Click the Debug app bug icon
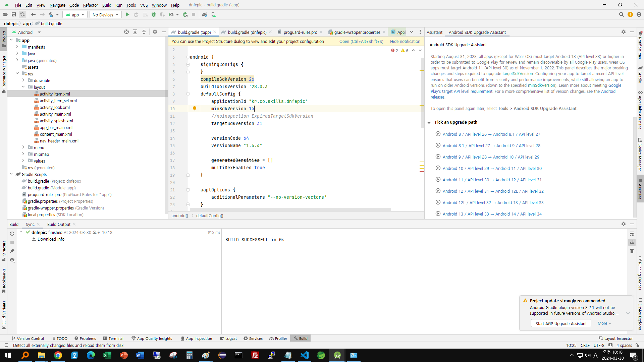Screen dimensions: 644x362 click(x=154, y=15)
